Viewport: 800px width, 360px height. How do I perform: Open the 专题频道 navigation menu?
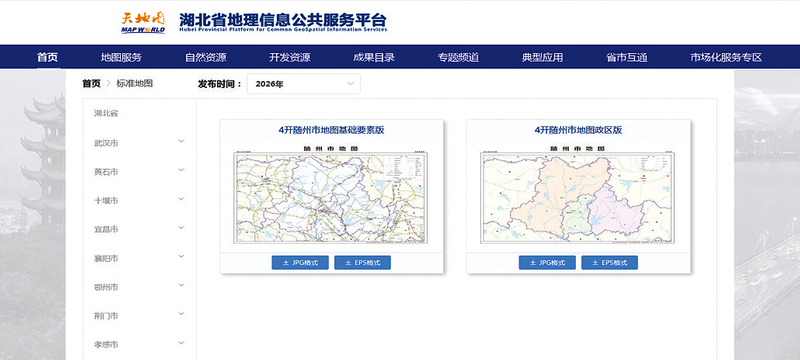[x=458, y=58]
